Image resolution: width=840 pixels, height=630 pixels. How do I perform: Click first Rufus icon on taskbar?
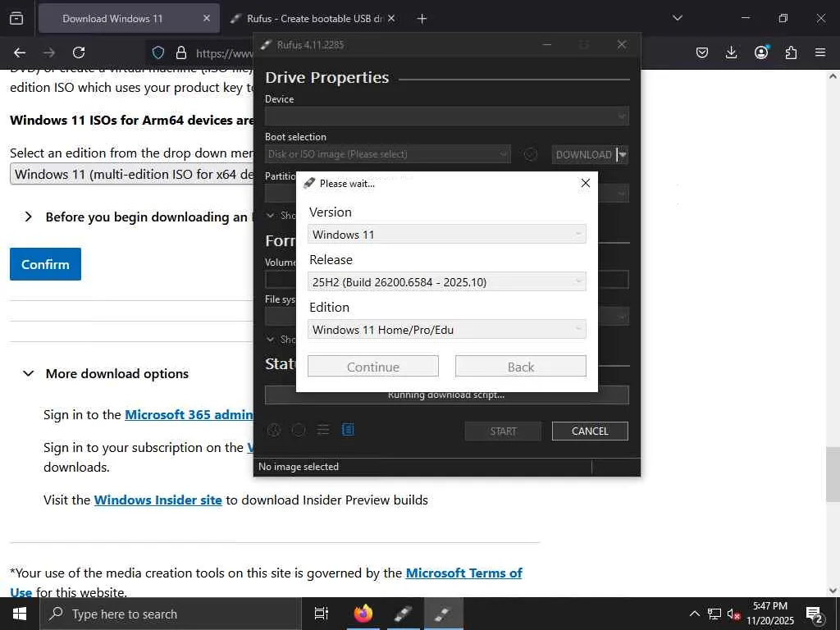point(403,614)
